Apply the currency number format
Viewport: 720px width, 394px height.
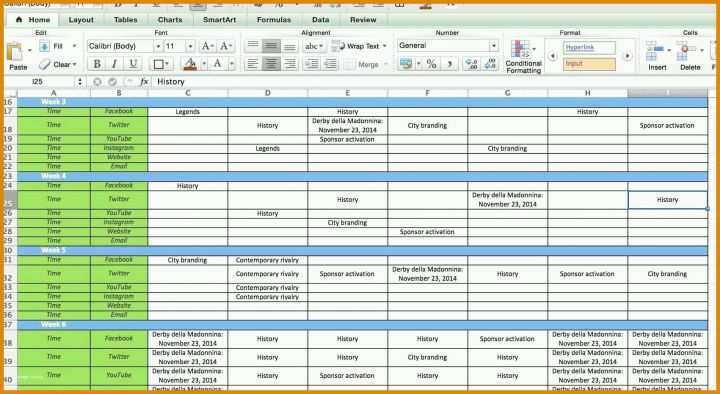(x=405, y=64)
